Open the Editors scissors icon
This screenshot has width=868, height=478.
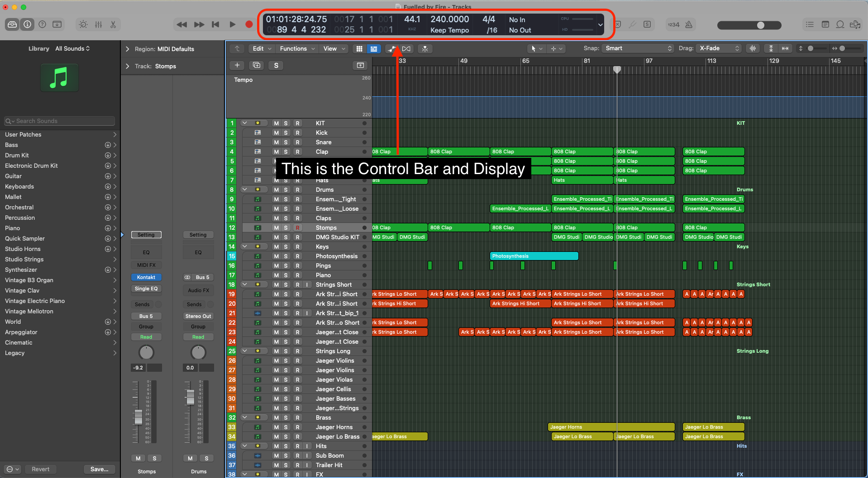point(113,24)
